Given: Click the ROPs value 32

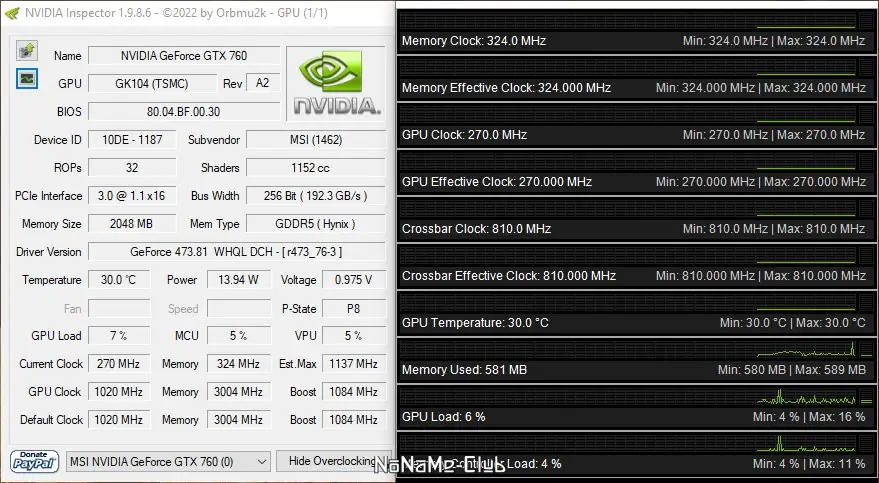Looking at the screenshot, I should tap(132, 168).
